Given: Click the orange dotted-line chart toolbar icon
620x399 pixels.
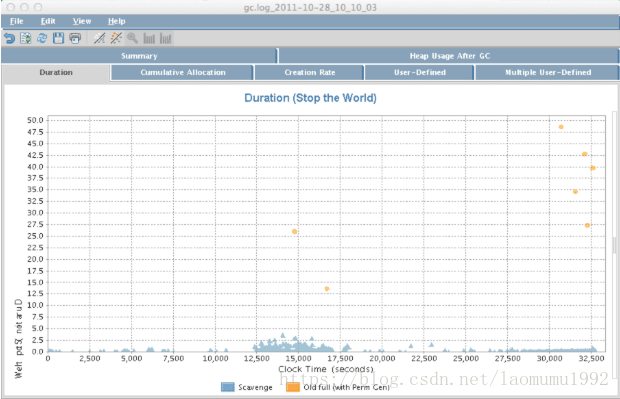Looking at the screenshot, I should (x=116, y=38).
